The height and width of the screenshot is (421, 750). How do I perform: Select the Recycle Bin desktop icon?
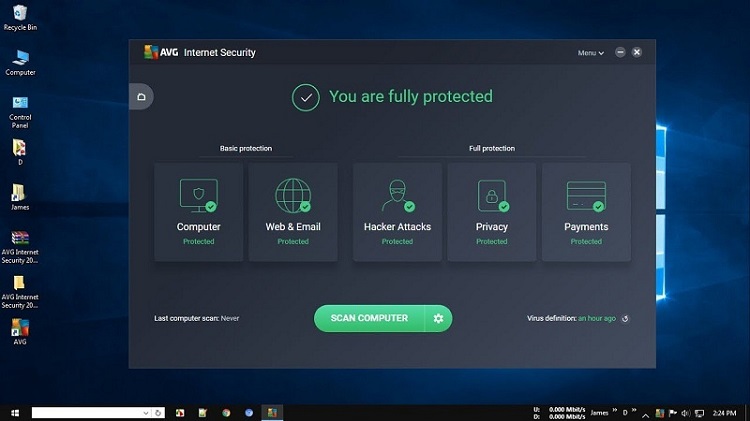click(20, 18)
